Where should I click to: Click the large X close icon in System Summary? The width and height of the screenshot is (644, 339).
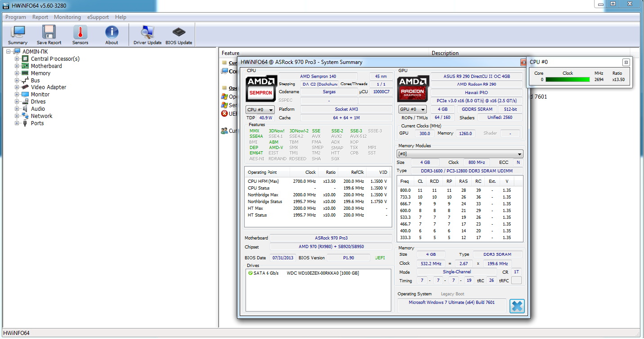(517, 306)
